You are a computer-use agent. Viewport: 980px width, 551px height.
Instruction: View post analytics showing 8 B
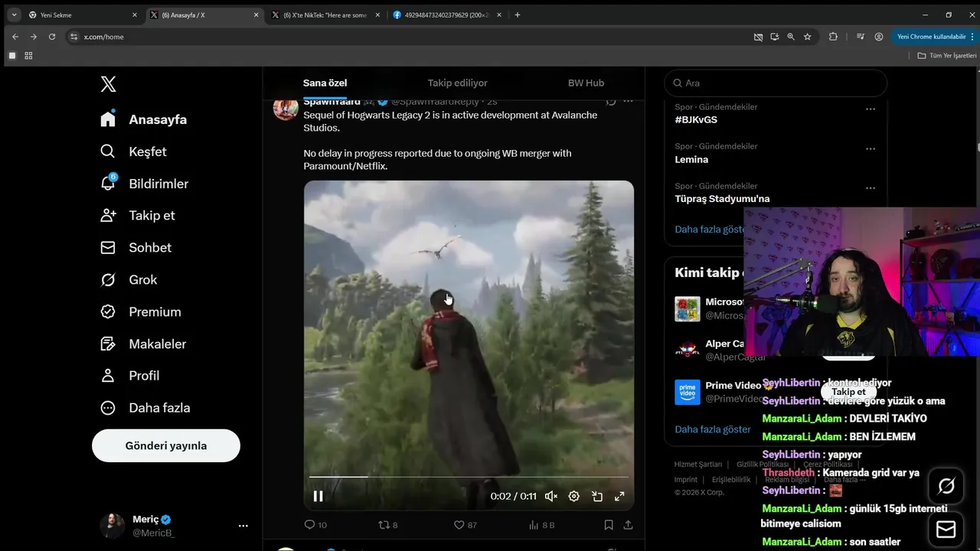click(x=541, y=525)
